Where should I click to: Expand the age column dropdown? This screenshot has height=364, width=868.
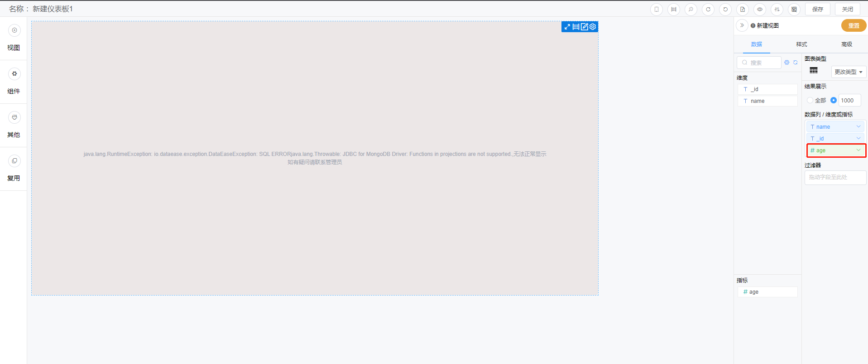coord(858,150)
